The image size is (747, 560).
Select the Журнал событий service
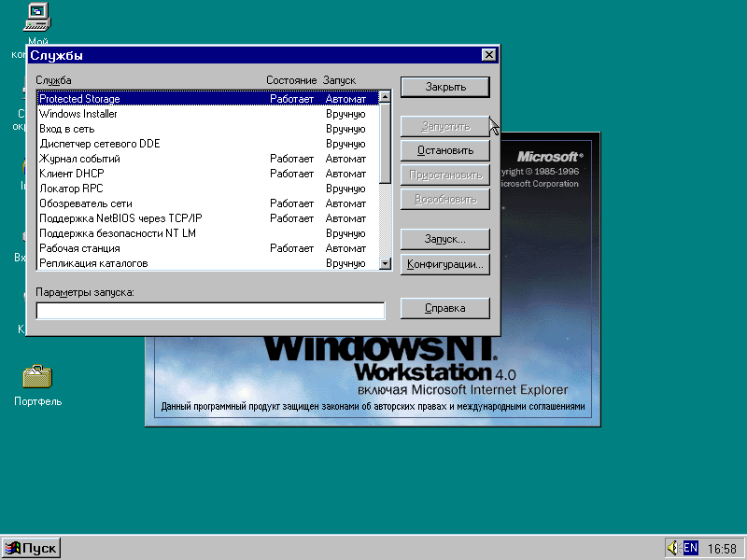(207, 159)
